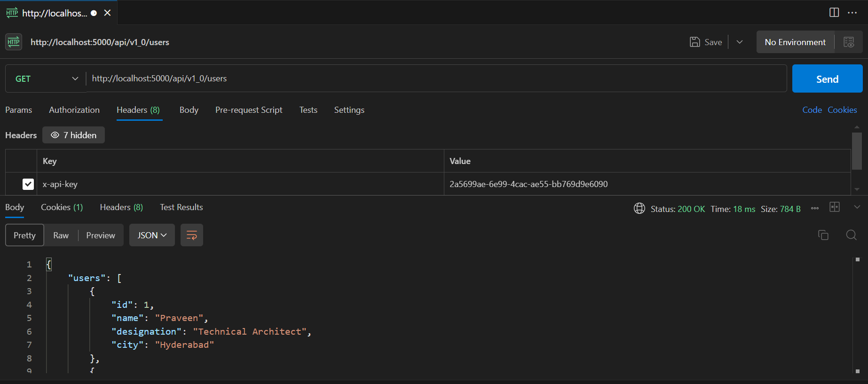Open the response more options ellipsis
The width and height of the screenshot is (868, 384).
click(x=815, y=208)
